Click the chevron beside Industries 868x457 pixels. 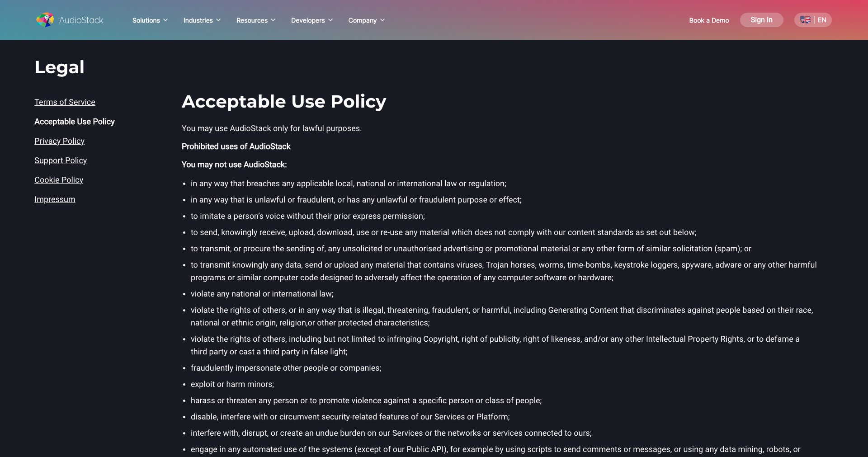218,20
